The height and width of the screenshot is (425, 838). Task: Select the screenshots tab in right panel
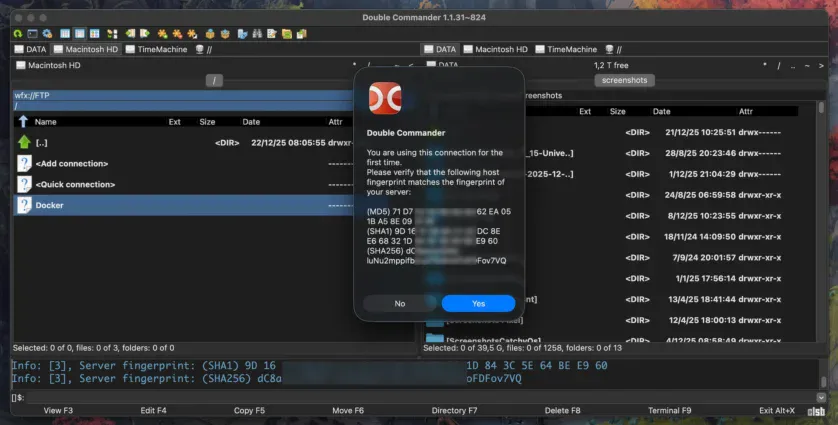(x=624, y=80)
